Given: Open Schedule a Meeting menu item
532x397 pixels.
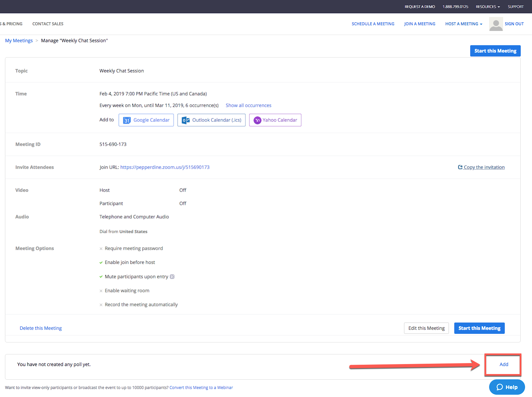Looking at the screenshot, I should [x=373, y=24].
